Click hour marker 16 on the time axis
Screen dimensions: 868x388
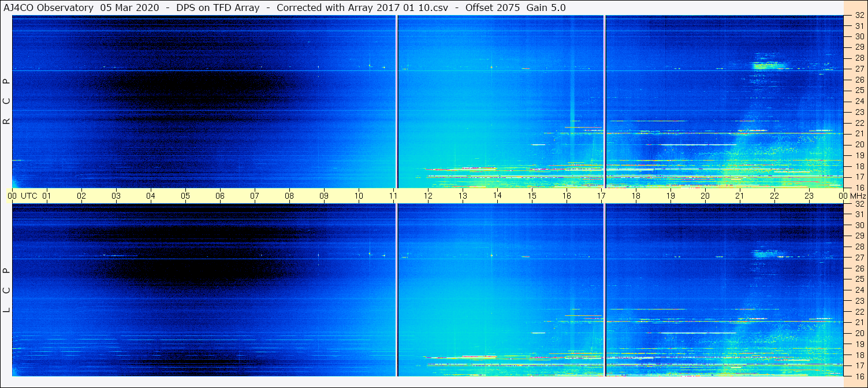567,196
